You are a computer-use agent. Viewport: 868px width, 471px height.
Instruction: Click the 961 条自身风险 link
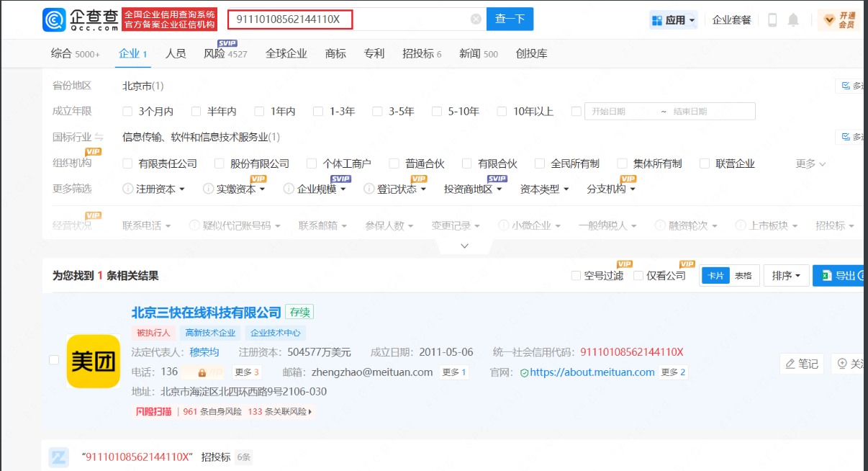(212, 412)
